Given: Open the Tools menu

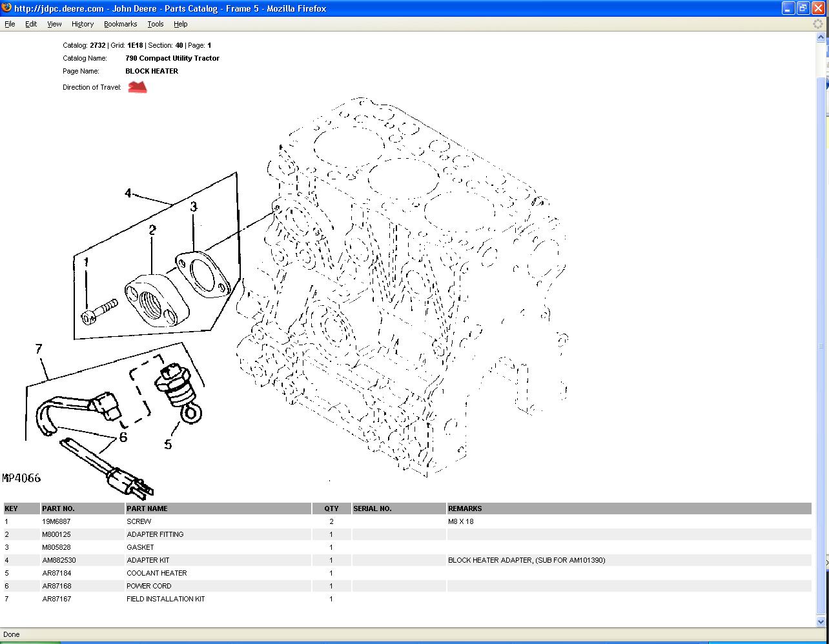Looking at the screenshot, I should [x=156, y=24].
